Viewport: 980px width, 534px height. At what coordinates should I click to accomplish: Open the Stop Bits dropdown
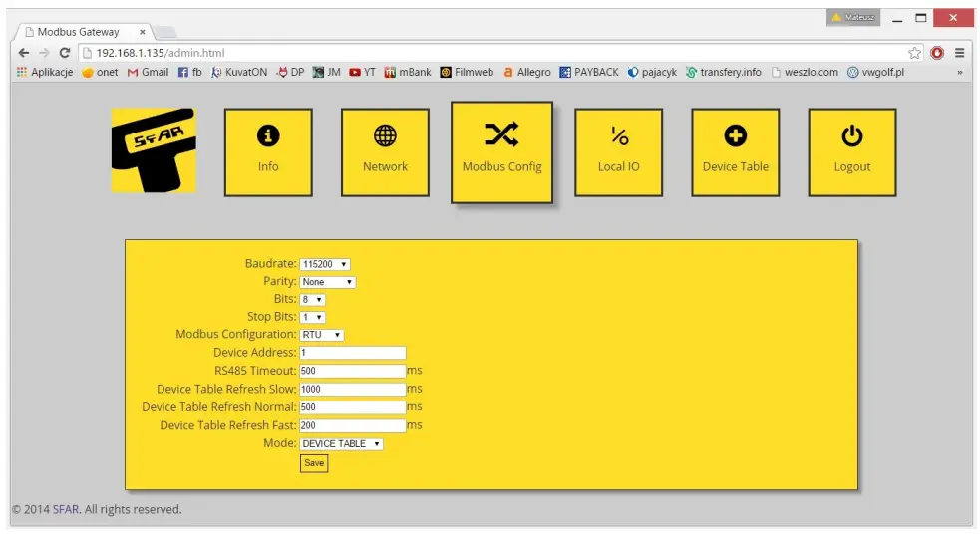312,317
